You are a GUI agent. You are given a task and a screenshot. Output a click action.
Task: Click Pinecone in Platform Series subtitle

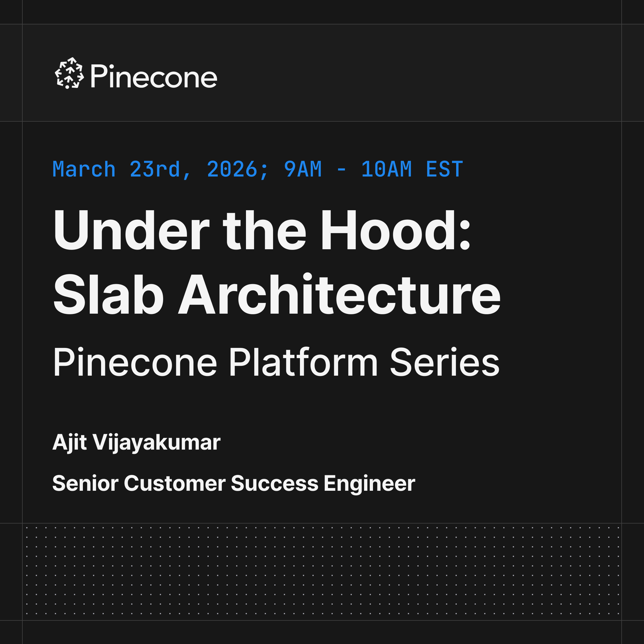point(135,362)
